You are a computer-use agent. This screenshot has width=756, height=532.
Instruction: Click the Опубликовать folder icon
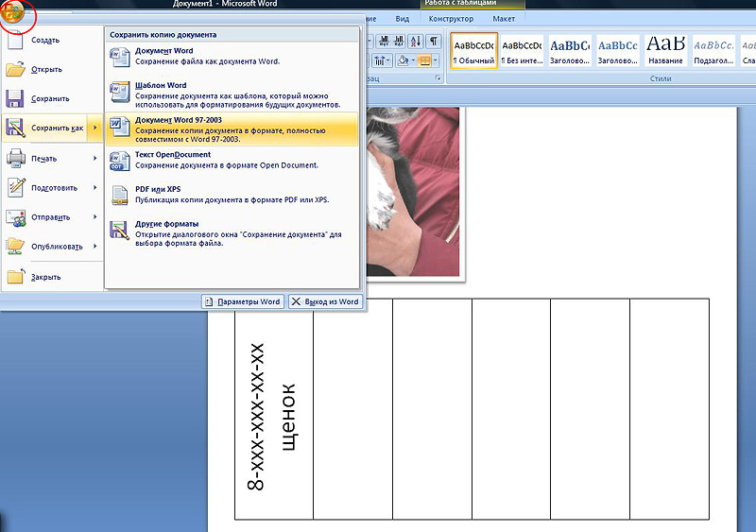15,247
